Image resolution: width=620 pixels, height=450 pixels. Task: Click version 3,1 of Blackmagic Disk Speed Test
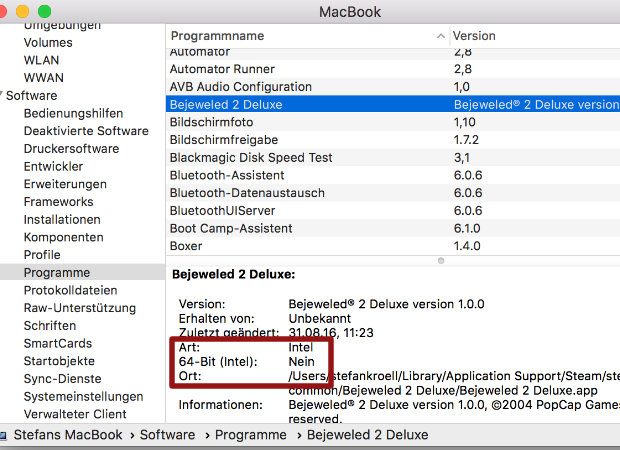point(462,157)
